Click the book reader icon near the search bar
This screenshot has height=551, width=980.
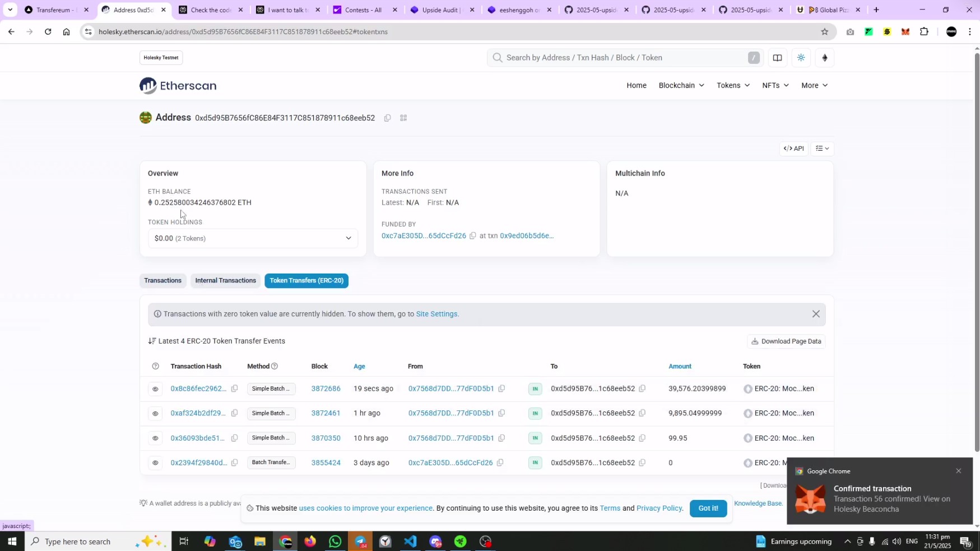(x=777, y=58)
